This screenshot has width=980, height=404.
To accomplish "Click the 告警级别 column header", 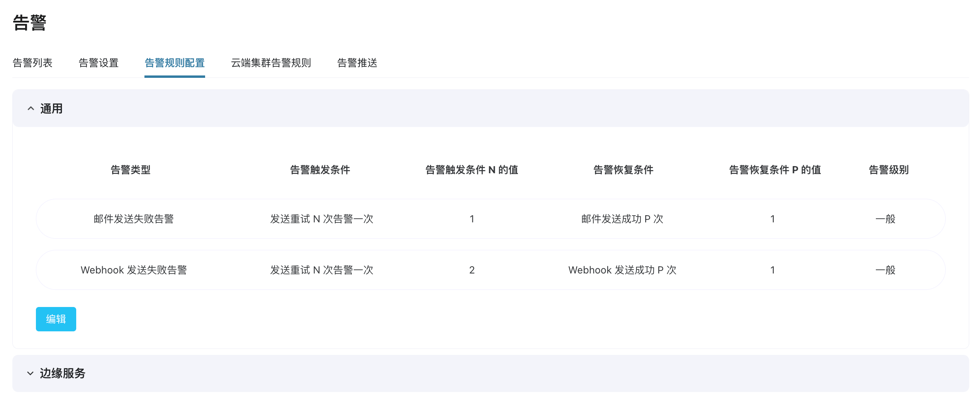I will [889, 170].
